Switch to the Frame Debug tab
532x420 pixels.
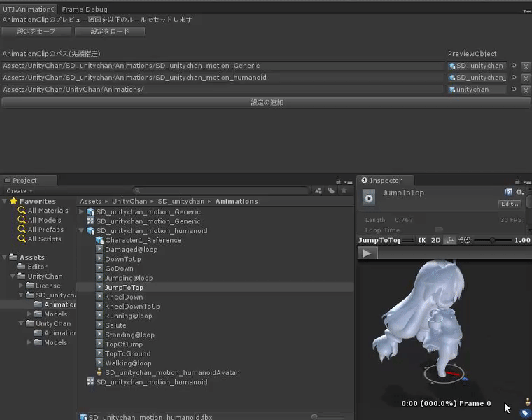click(x=85, y=10)
